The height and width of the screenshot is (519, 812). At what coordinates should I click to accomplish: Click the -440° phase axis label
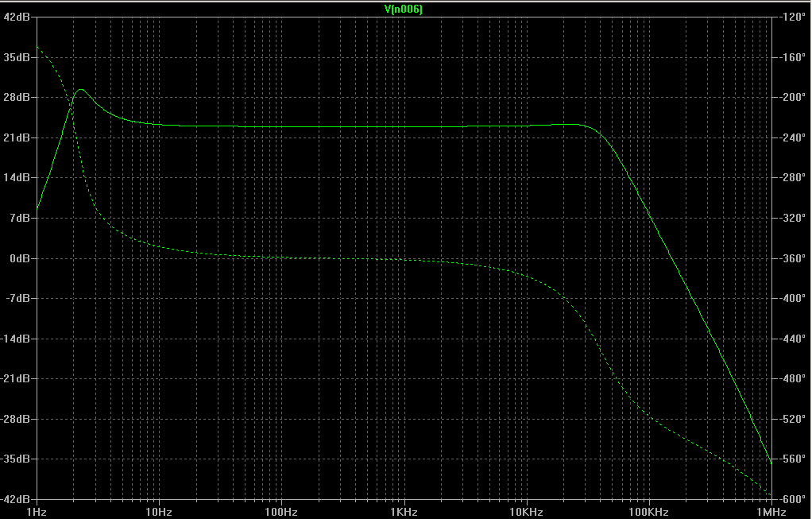coord(793,339)
